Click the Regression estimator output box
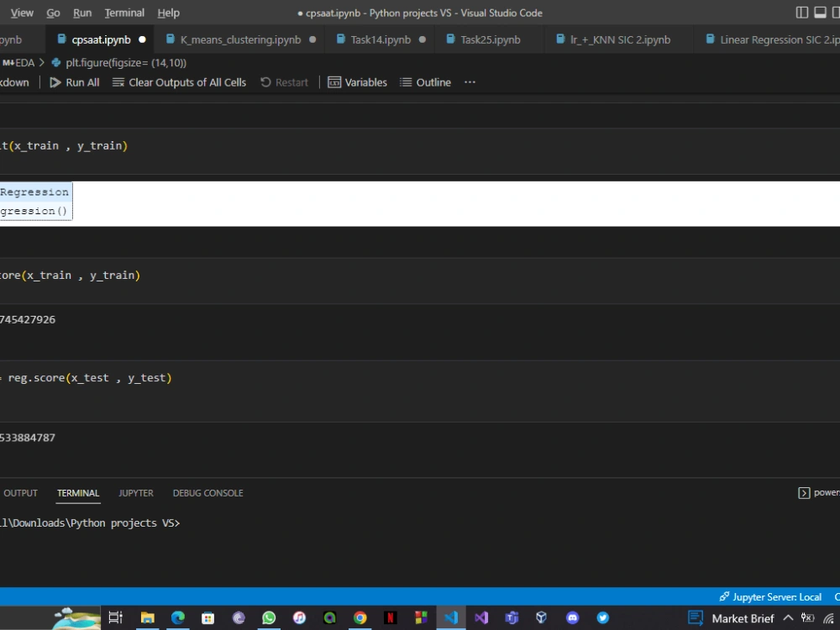This screenshot has width=840, height=630. [x=36, y=202]
